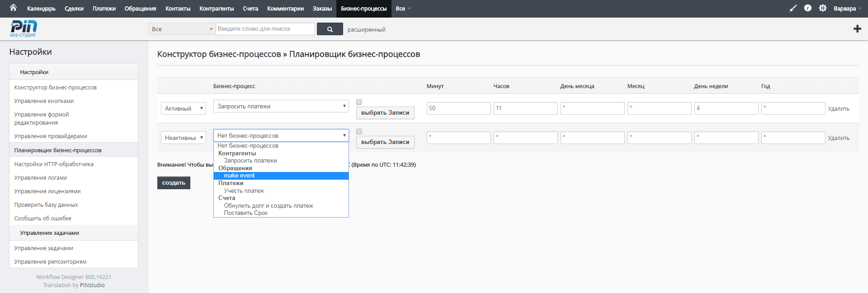Toggle checkbox in the second scheduler row
The width and height of the screenshot is (868, 293).
[359, 131]
